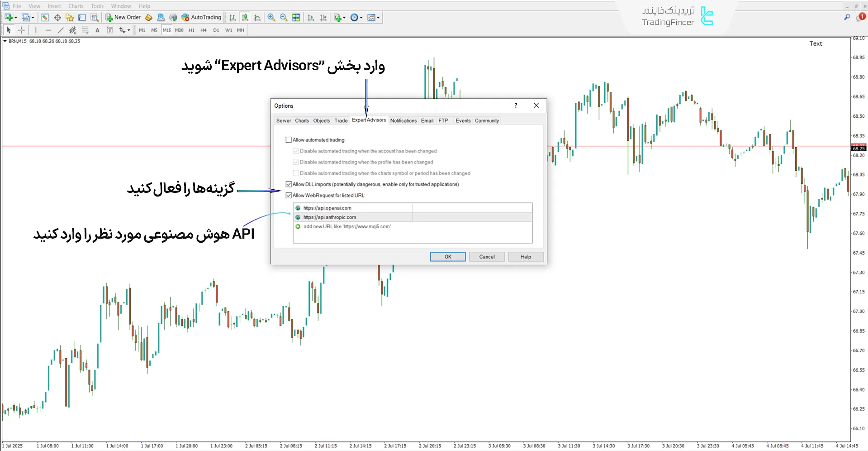Image resolution: width=868 pixels, height=451 pixels.
Task: Open New Order window
Action: click(x=123, y=17)
